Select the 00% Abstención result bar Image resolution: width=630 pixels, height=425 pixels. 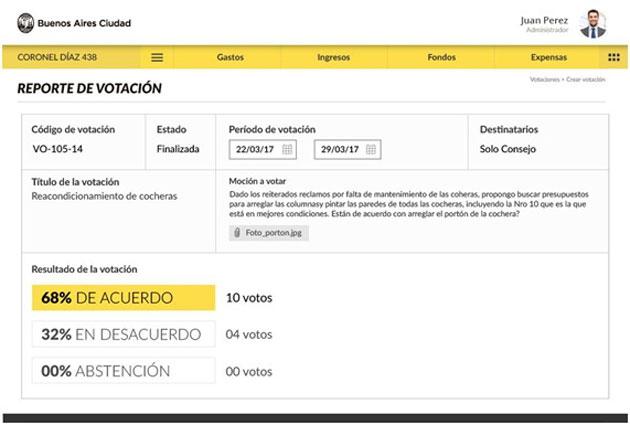123,371
